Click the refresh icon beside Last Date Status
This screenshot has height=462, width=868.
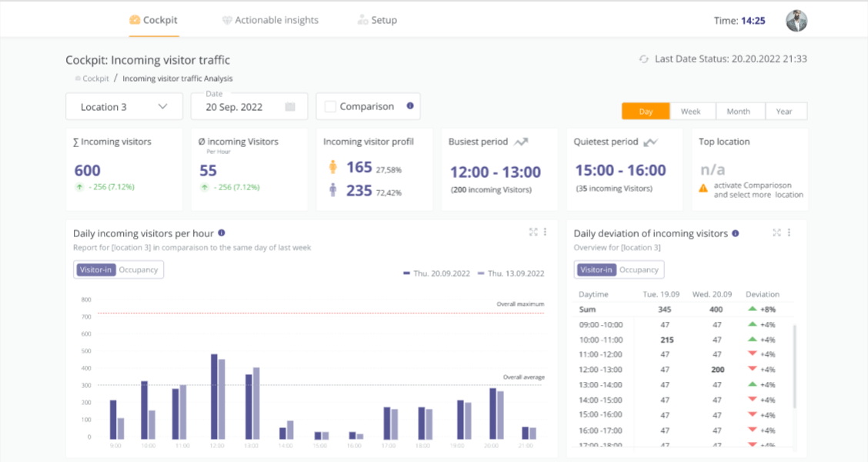[x=643, y=59]
